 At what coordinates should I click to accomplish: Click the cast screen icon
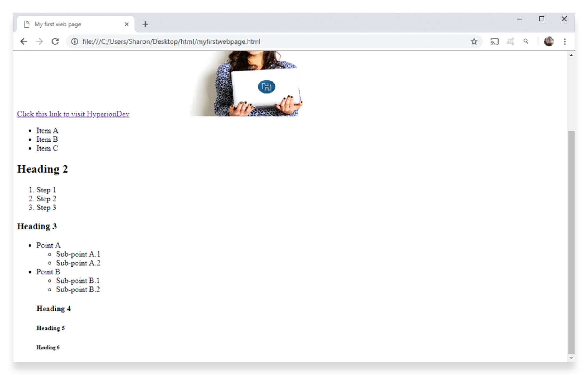[494, 41]
